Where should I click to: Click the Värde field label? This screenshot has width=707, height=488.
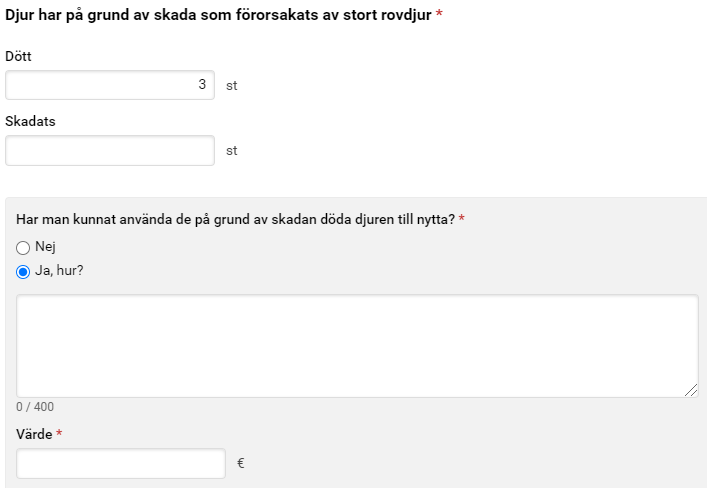(x=34, y=434)
